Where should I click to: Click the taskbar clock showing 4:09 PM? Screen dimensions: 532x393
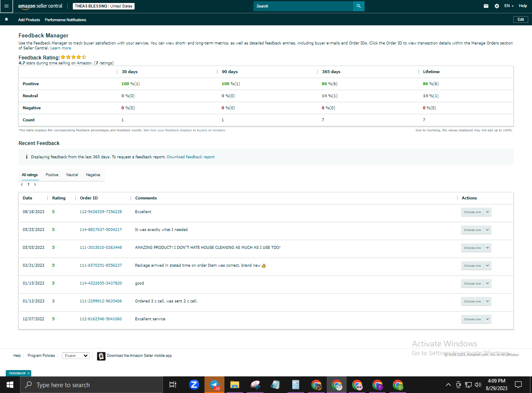497,385
